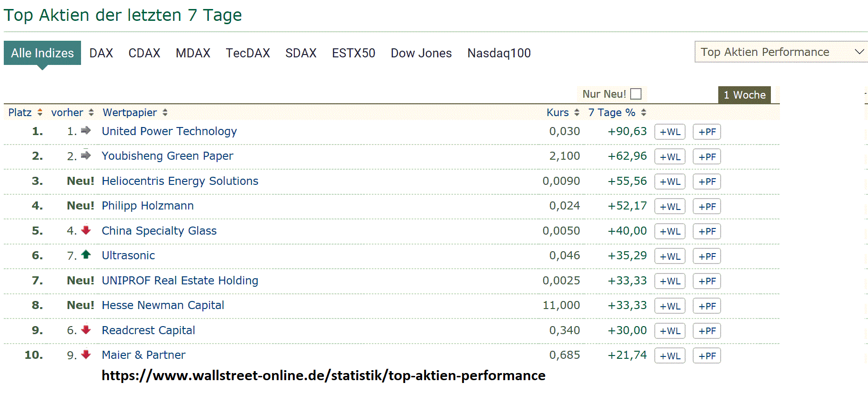Open the Top Aktien Performance dropdown
Viewport: 868px width, 401px height.
[781, 52]
